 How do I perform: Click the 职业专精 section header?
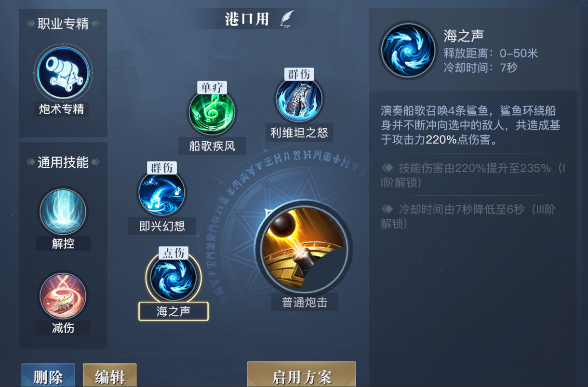click(63, 24)
